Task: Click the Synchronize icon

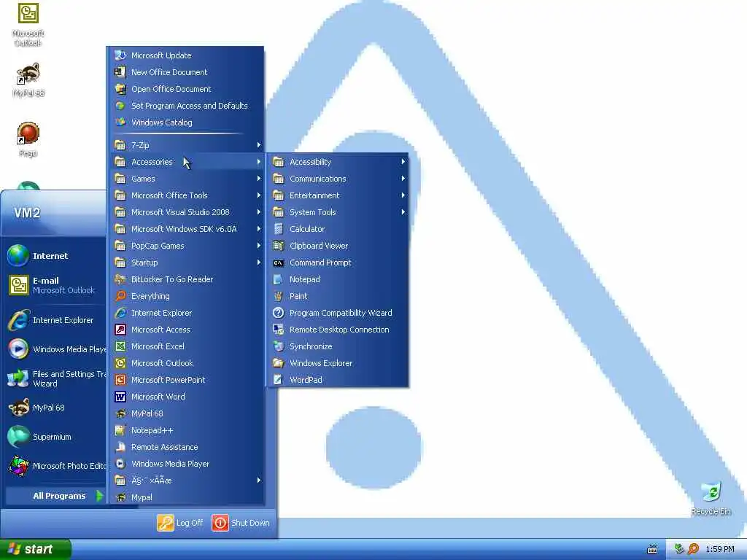Action: click(x=279, y=346)
